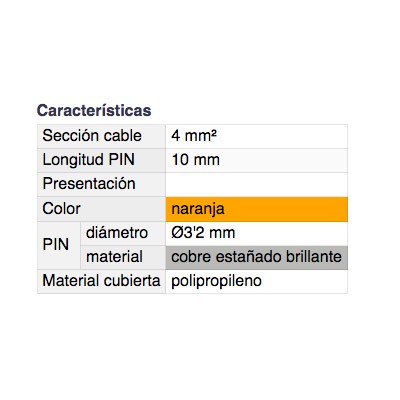400x400 pixels.
Task: Click the Características heading
Action: coord(94,110)
